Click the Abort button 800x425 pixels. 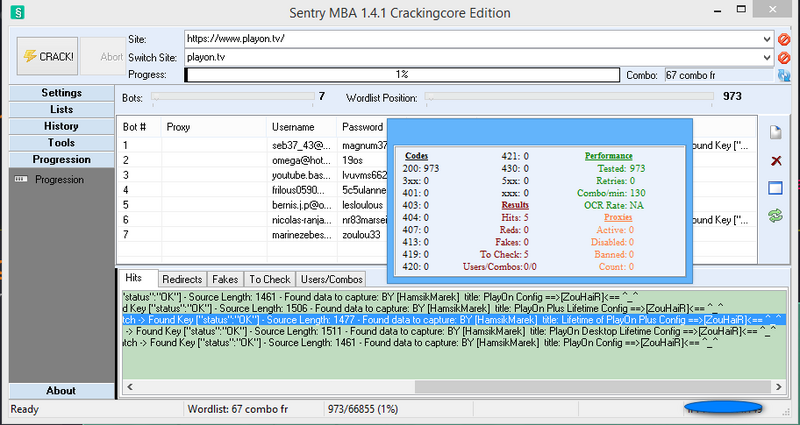click(103, 57)
